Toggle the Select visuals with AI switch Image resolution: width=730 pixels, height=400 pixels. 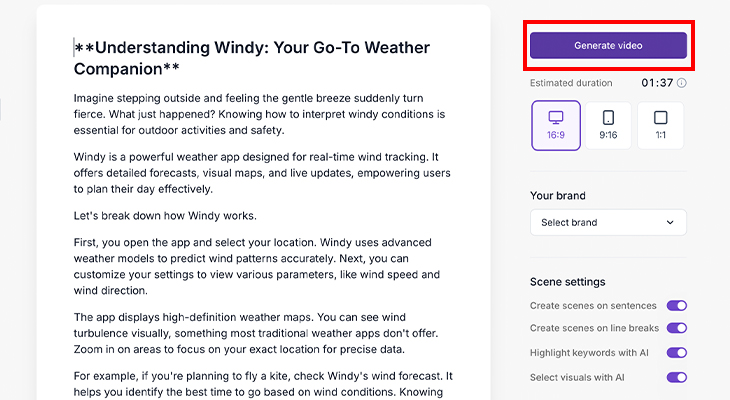click(676, 377)
